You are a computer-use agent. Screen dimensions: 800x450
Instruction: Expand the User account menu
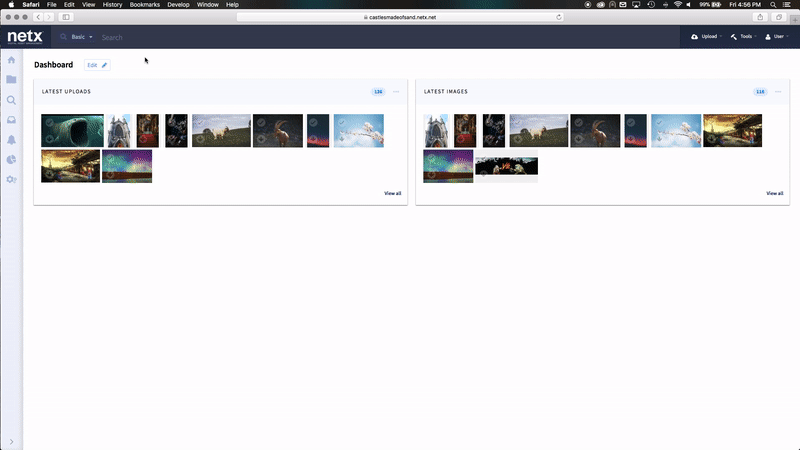pyautogui.click(x=777, y=37)
